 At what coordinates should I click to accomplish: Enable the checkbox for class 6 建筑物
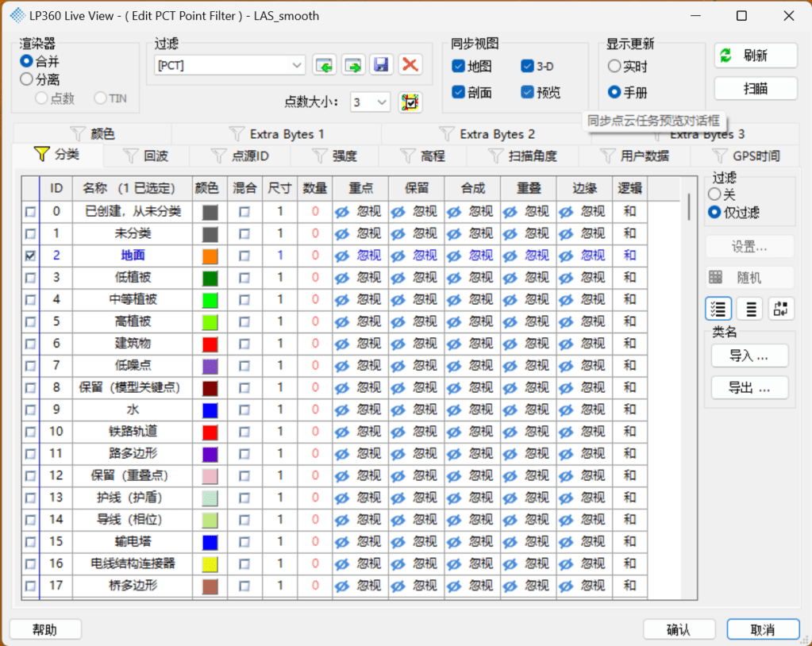pyautogui.click(x=30, y=344)
